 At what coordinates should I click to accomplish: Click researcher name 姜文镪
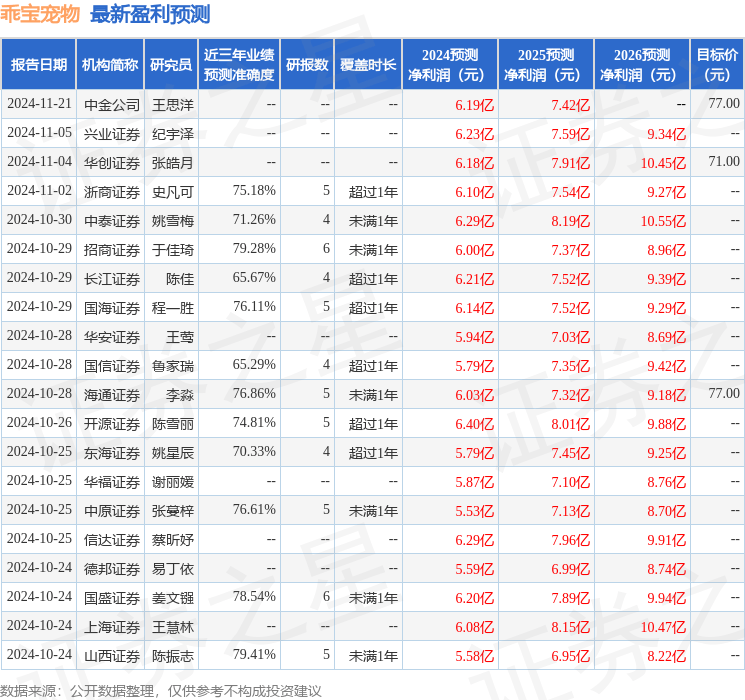[x=173, y=598]
